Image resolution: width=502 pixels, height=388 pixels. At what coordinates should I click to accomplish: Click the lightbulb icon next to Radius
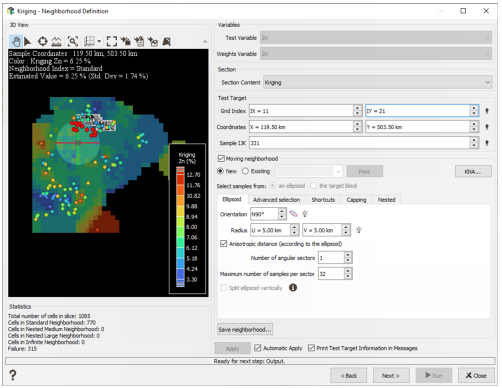point(359,230)
